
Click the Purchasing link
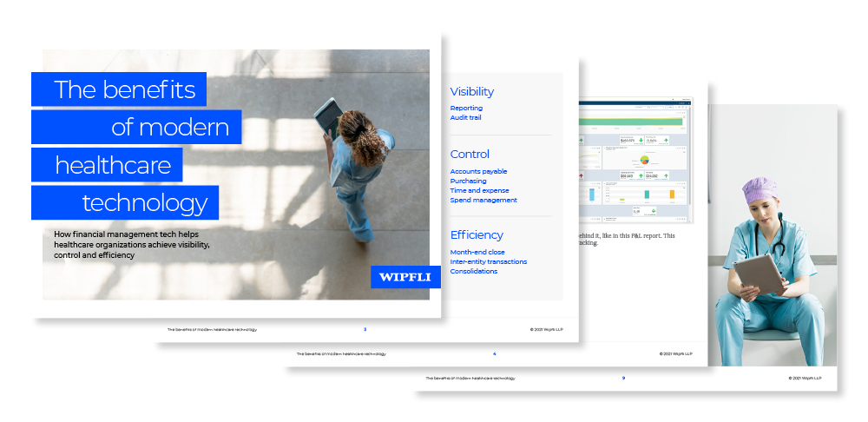coord(468,181)
